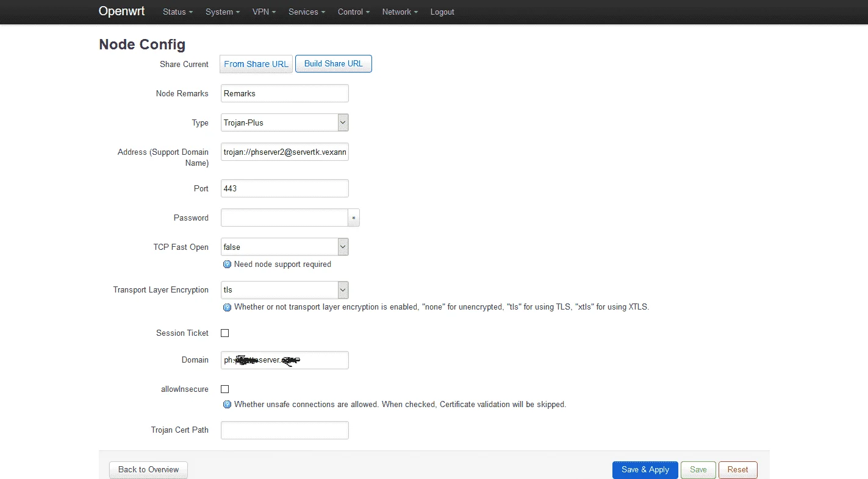This screenshot has height=479, width=868.
Task: Click the 'Node Config' heading
Action: [x=142, y=44]
